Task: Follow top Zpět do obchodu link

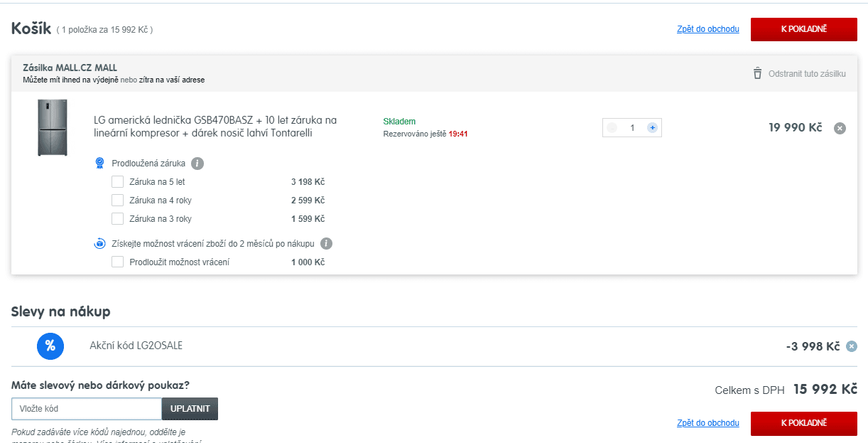Action: 708,29
